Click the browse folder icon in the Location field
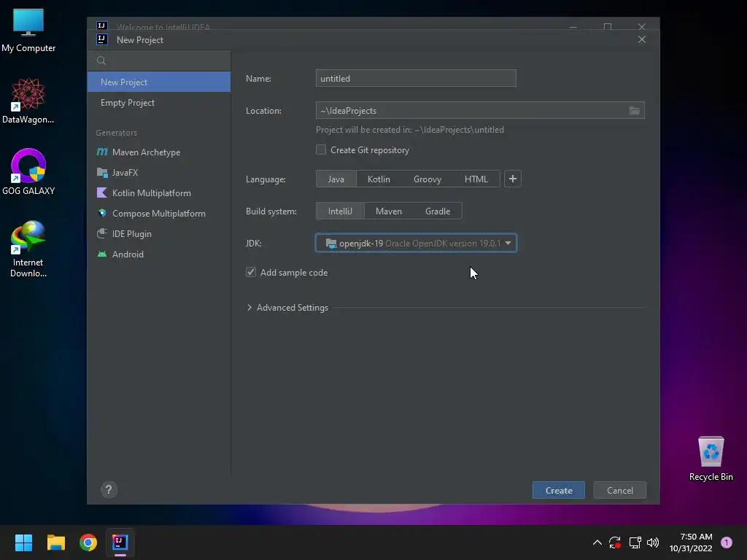This screenshot has width=747, height=560. (634, 111)
